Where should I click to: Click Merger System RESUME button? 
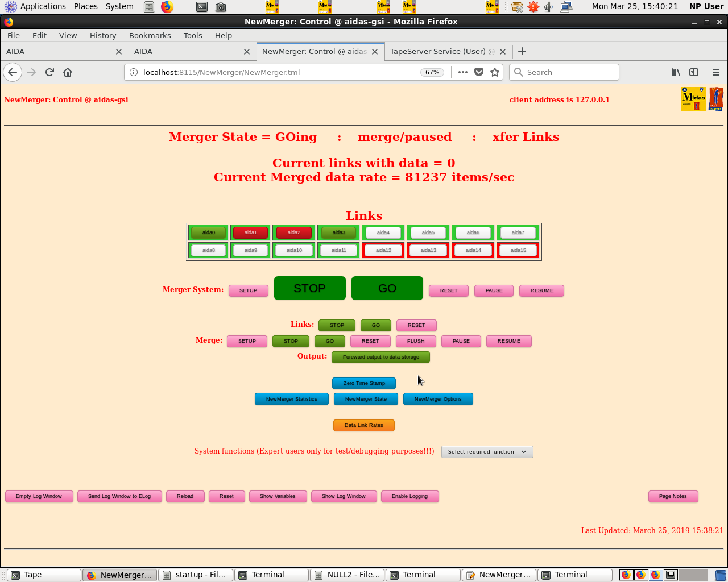[x=541, y=290]
